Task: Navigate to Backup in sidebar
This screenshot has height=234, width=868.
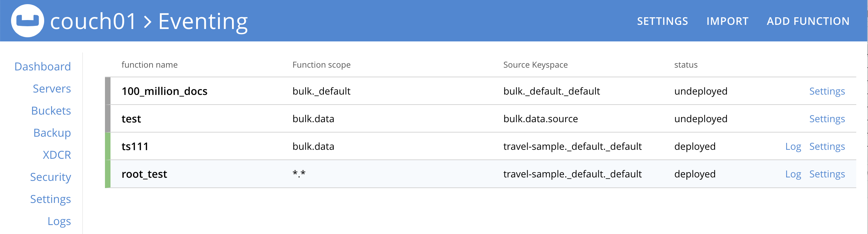Action: 52,133
